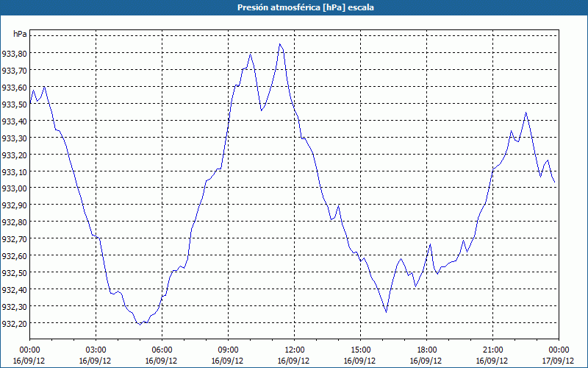Click the pressure curve peak near 11:20
Screen dimensions: 588x368
coord(280,44)
